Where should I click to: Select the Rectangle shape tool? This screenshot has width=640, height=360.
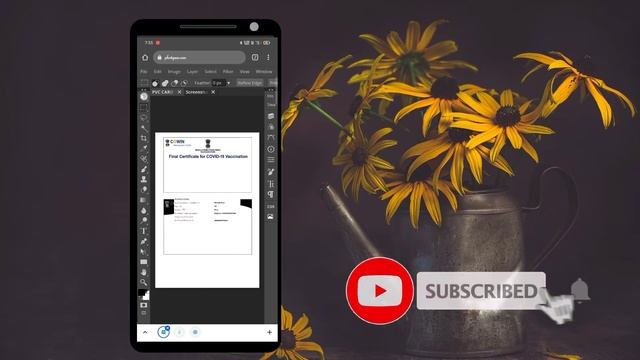(144, 262)
